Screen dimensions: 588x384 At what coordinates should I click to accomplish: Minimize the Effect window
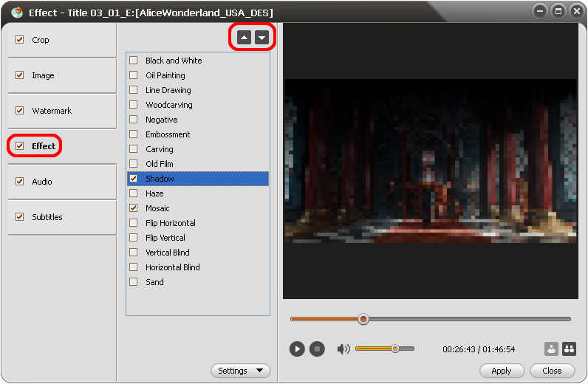(x=540, y=11)
